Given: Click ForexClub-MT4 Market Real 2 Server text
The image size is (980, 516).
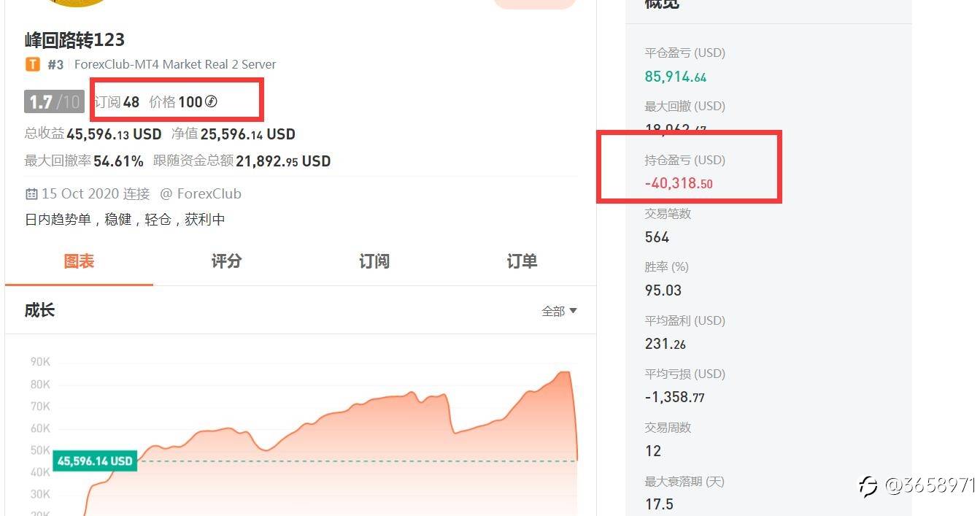Looking at the screenshot, I should pyautogui.click(x=175, y=64).
